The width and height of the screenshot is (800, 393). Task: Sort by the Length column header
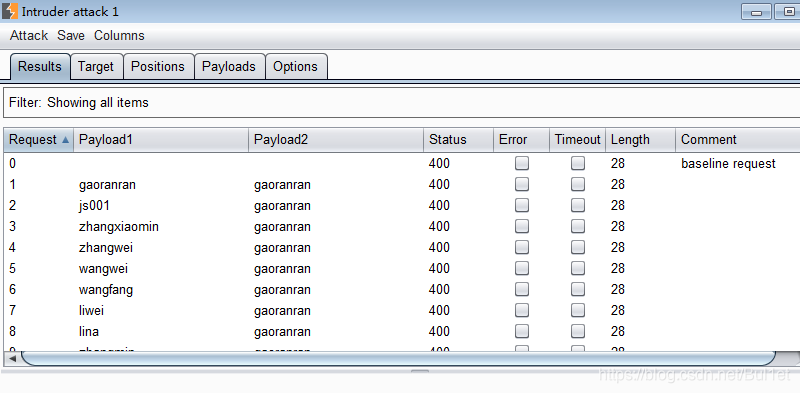(641, 140)
